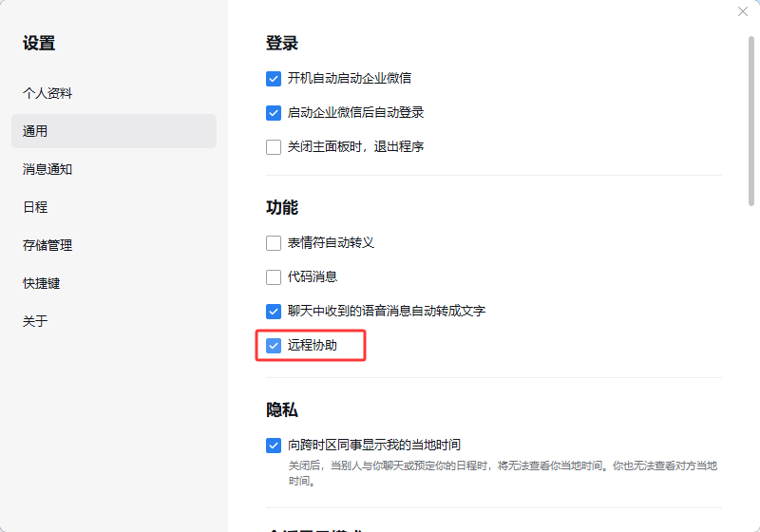Close the settings dialog
Screen dimensions: 760x532
(x=743, y=11)
